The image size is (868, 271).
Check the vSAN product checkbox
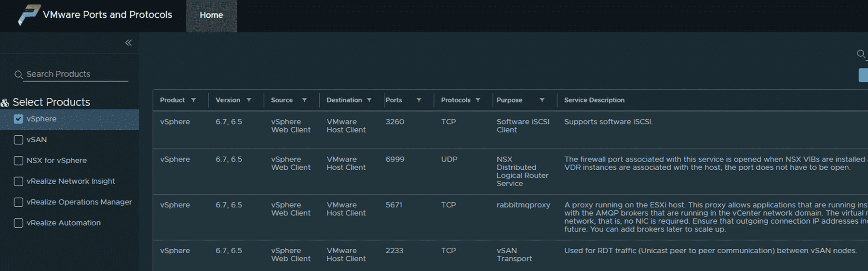[18, 140]
